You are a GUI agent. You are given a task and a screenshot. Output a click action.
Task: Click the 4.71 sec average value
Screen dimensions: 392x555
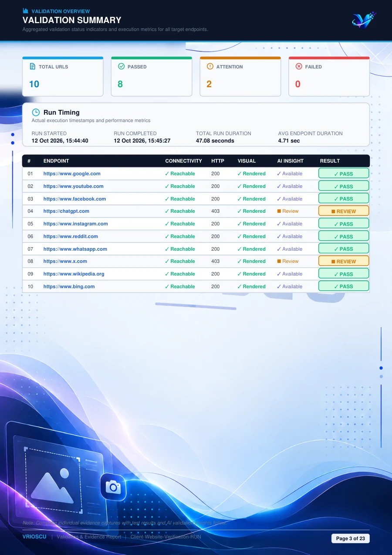(289, 141)
